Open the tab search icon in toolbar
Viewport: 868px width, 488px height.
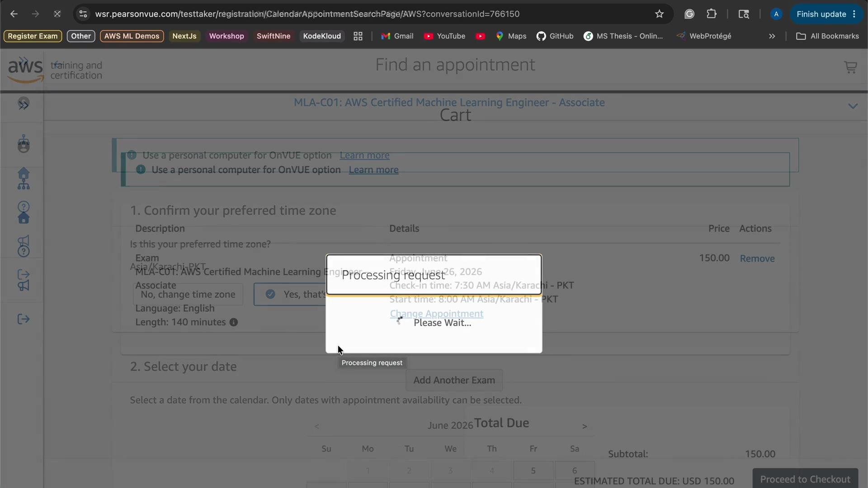point(744,14)
